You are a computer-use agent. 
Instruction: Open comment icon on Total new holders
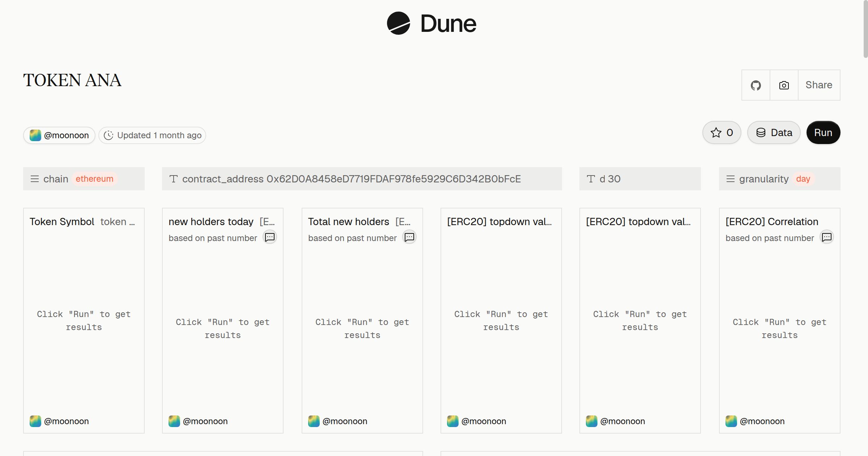coord(409,237)
